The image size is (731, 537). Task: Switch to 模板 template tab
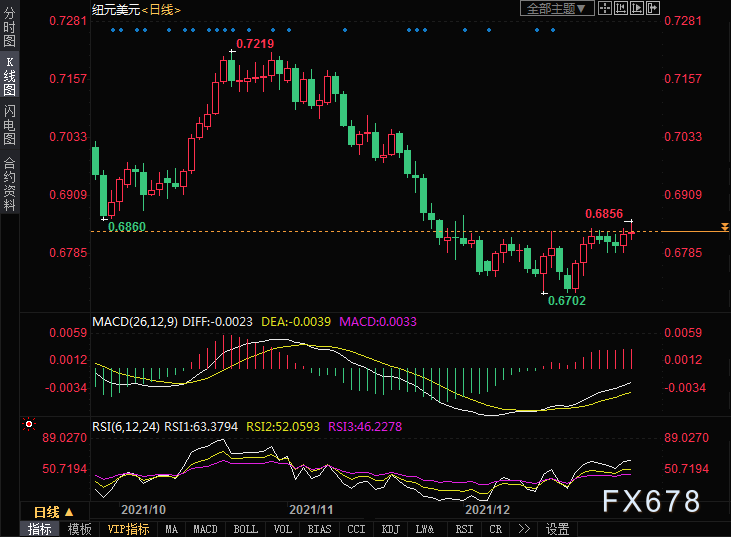click(79, 529)
